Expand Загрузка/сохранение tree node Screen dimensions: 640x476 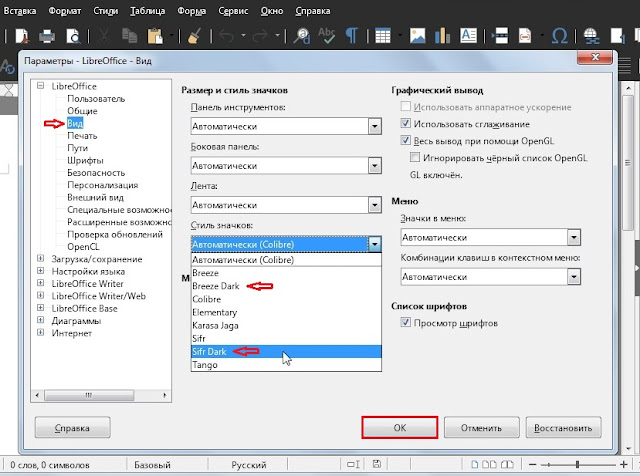point(40,258)
